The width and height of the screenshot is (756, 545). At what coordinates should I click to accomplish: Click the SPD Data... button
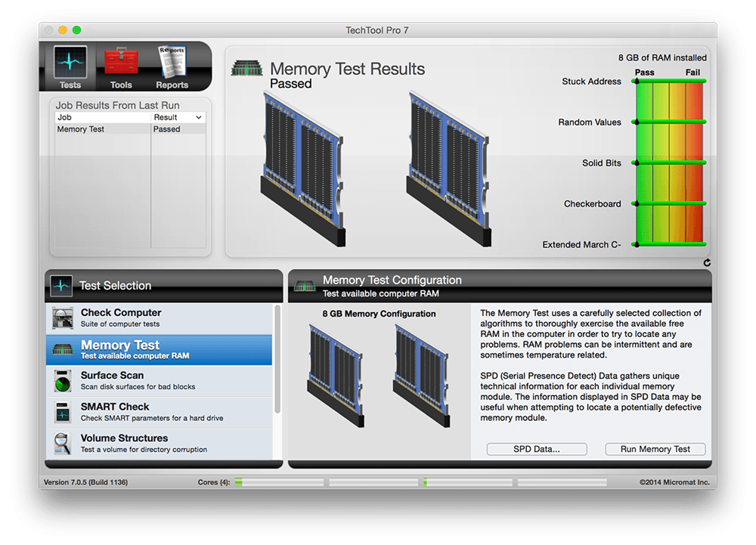coord(537,449)
